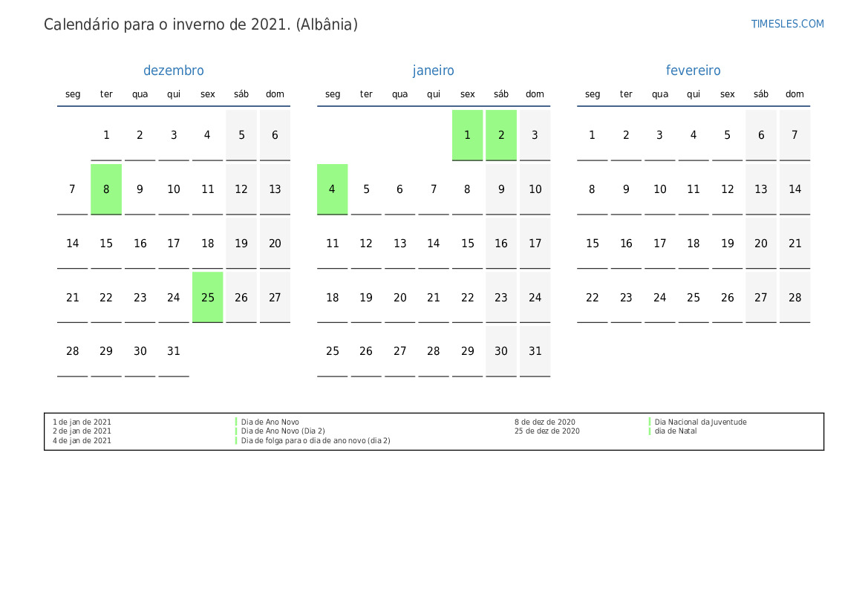Click the janeiro month heading
The height and width of the screenshot is (614, 868).
pyautogui.click(x=434, y=71)
